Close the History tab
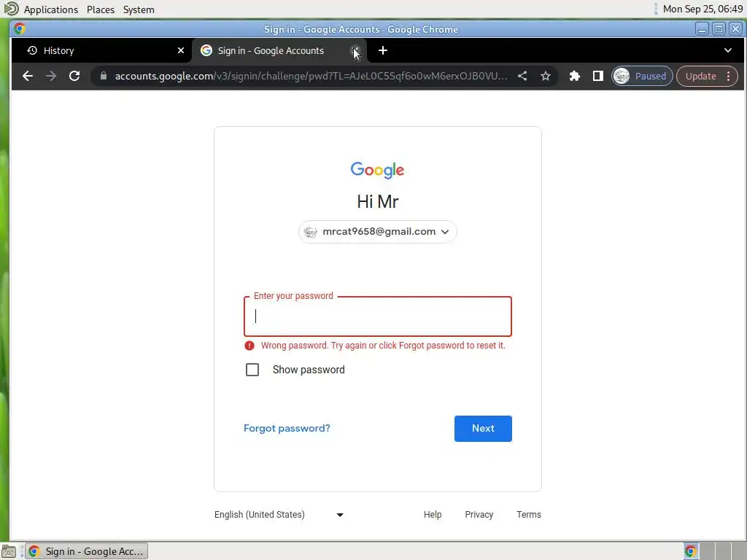The width and height of the screenshot is (747, 560). pyautogui.click(x=181, y=50)
